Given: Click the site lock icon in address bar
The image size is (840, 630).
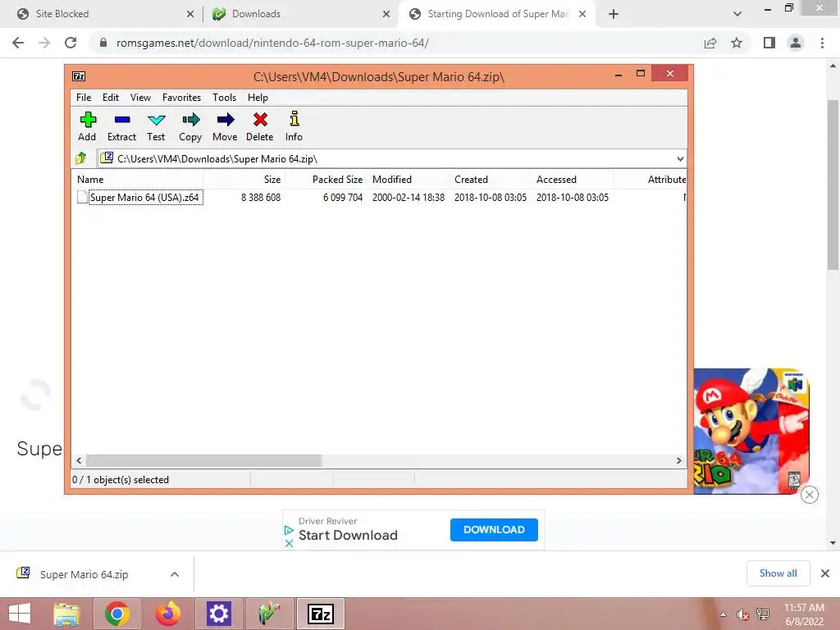Looking at the screenshot, I should coord(103,43).
